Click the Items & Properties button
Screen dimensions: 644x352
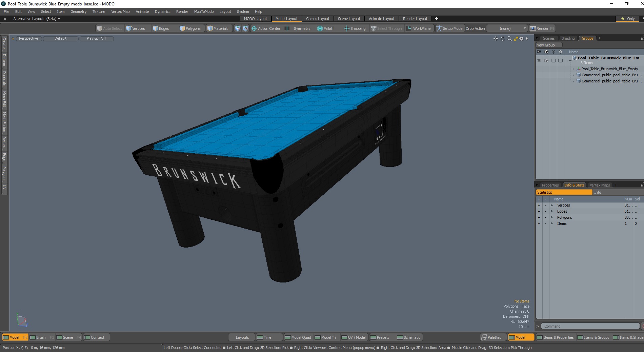[x=555, y=337]
